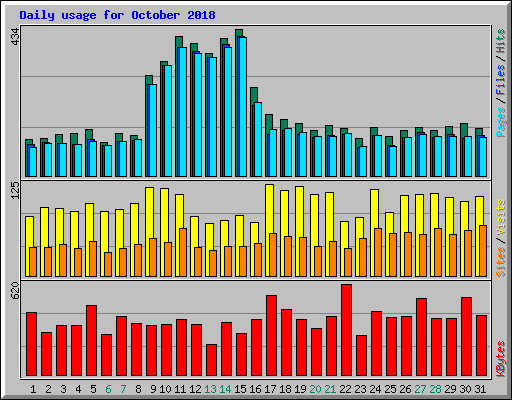
Task: Click the red KBytes bar for day 17
Action: 271,336
